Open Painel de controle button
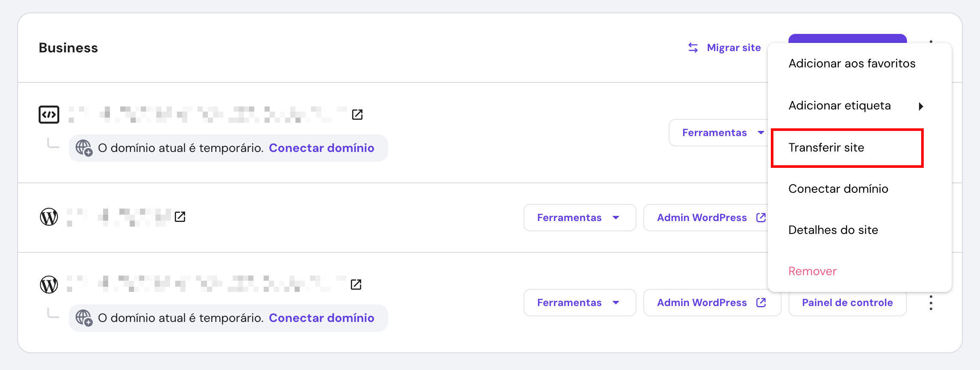This screenshot has width=980, height=370. [x=847, y=303]
